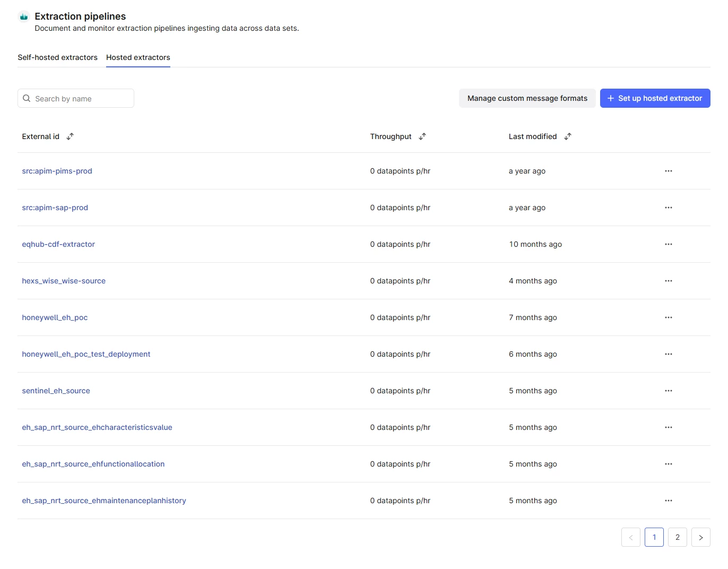The width and height of the screenshot is (728, 569).
Task: Open the honeywell_eh_poc row actions menu
Action: [x=668, y=317]
